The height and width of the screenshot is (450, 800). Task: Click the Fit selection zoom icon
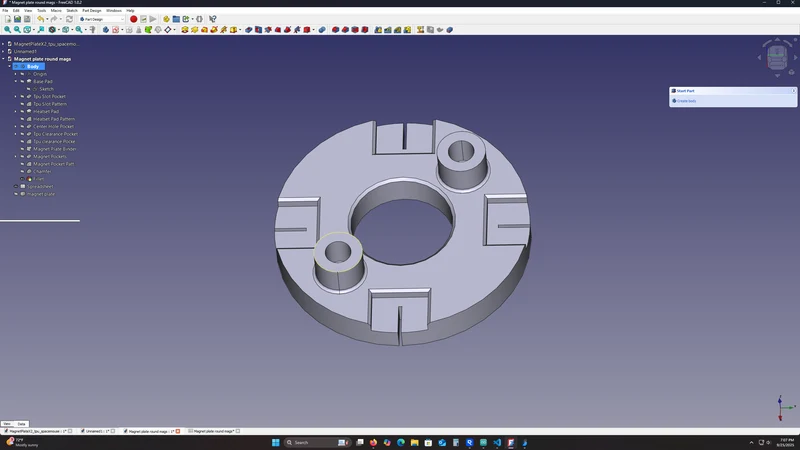pyautogui.click(x=17, y=30)
